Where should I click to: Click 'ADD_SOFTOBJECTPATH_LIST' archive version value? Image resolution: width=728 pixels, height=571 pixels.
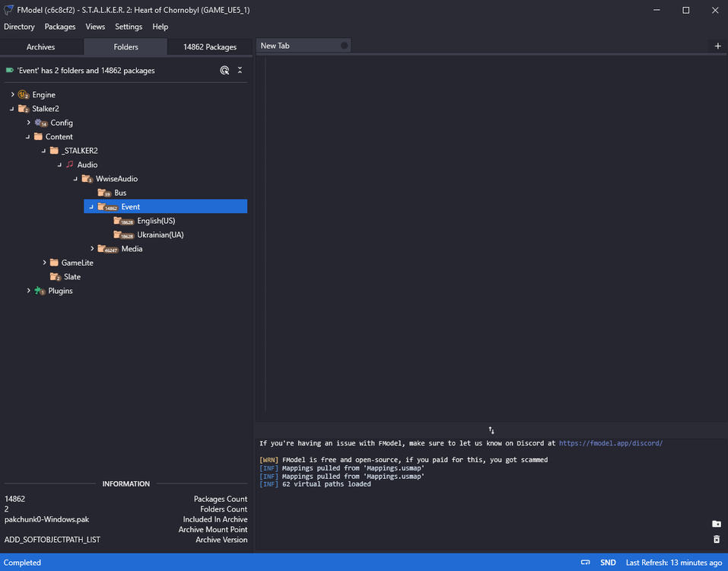click(x=52, y=540)
